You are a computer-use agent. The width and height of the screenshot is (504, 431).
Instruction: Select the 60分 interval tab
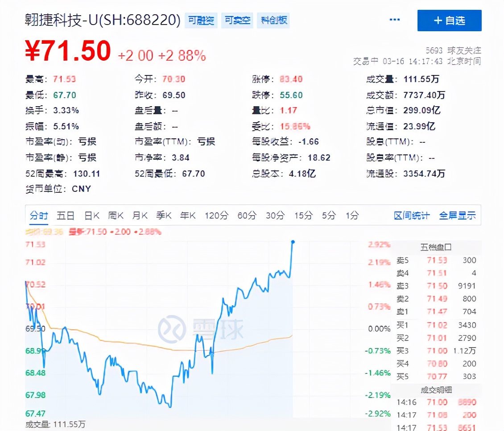point(247,215)
